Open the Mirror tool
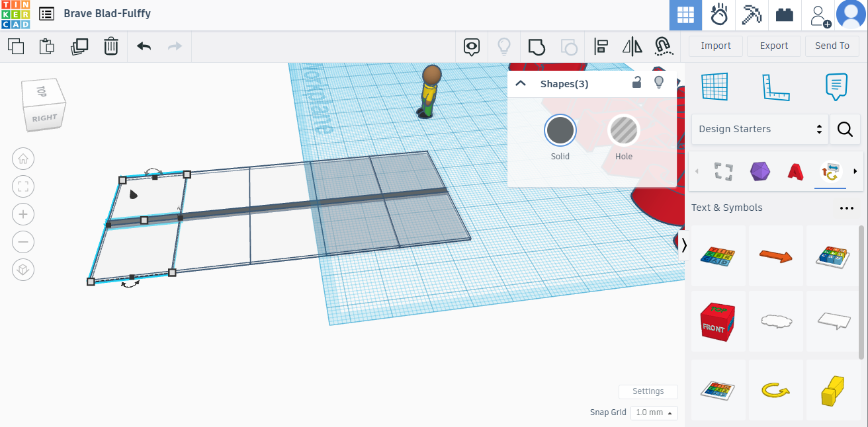Viewport: 868px width, 427px height. click(x=632, y=46)
